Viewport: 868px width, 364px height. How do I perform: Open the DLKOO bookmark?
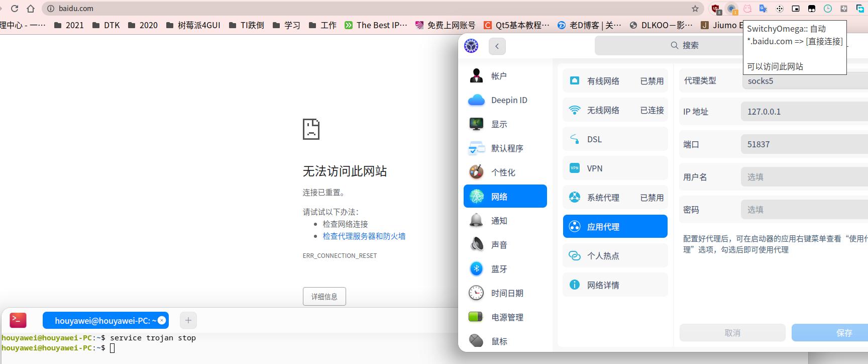point(661,25)
